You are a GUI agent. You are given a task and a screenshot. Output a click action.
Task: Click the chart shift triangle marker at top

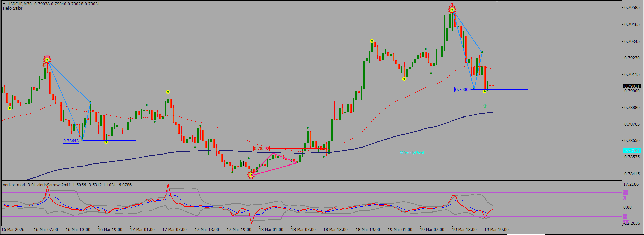497,2
